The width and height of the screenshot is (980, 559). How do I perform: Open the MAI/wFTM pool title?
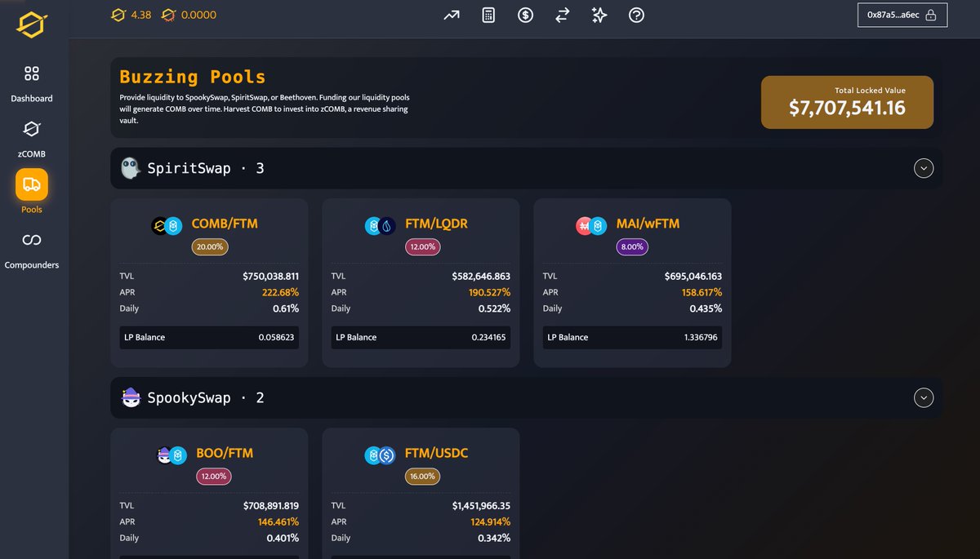coord(648,224)
